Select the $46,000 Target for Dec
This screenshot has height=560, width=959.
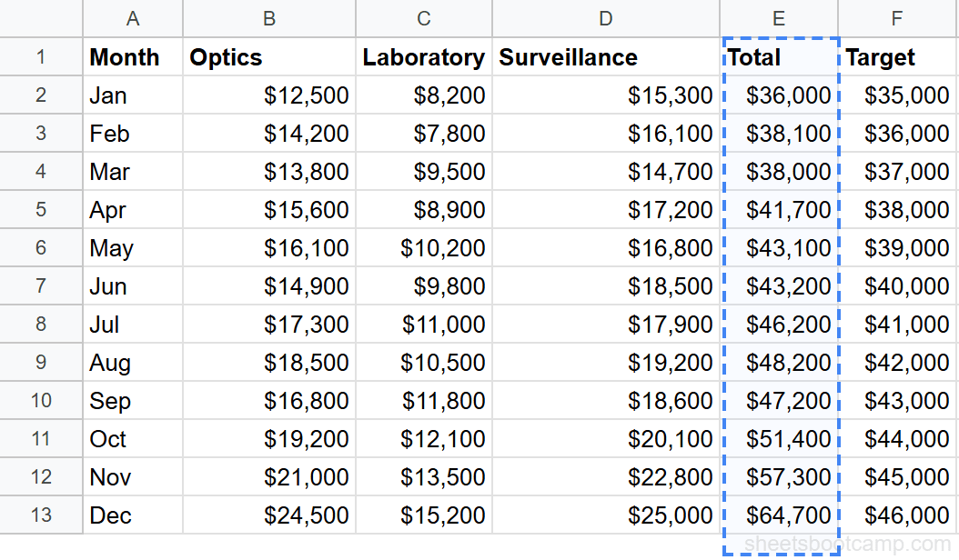coord(898,515)
